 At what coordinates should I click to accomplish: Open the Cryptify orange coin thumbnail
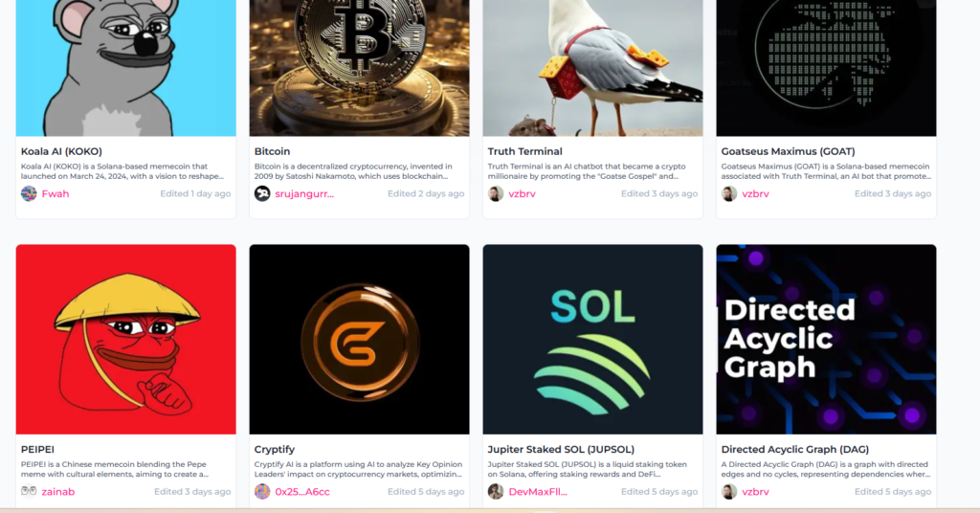[360, 340]
